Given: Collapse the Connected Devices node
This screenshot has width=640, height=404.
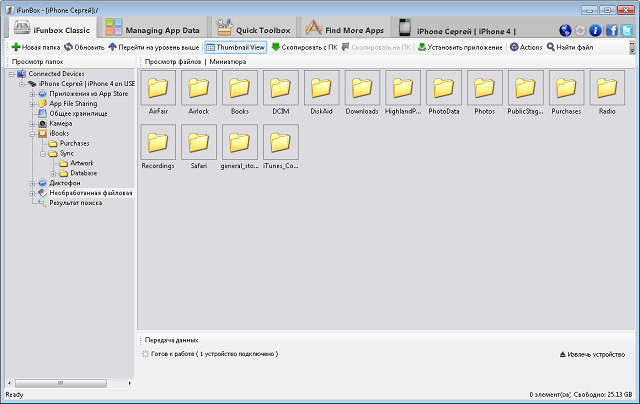Looking at the screenshot, I should click(x=12, y=74).
